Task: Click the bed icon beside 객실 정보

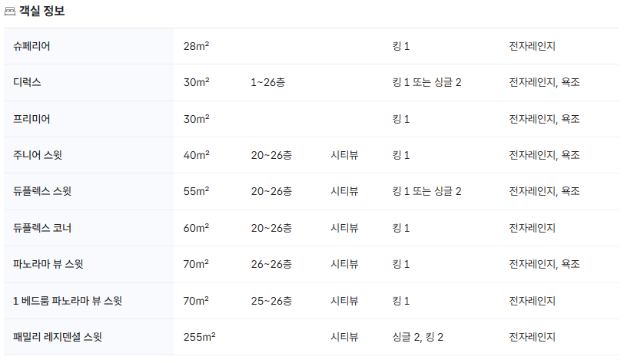Action: [x=9, y=10]
